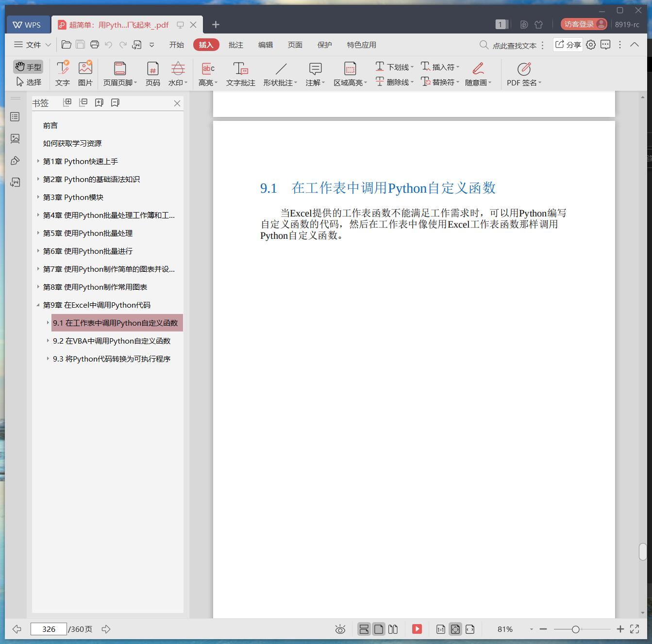Viewport: 652px width, 644px height.
Task: Toggle single page view
Action: tap(379, 629)
